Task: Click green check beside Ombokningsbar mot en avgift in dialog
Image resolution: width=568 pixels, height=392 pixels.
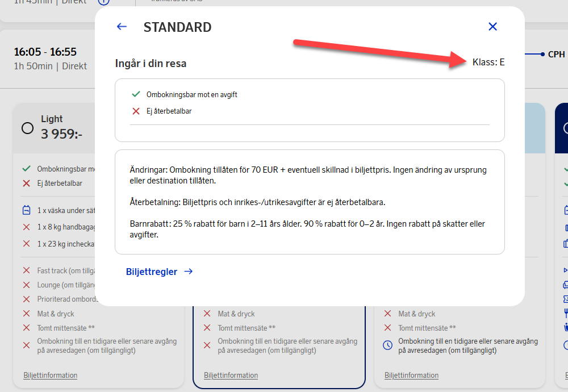Action: [136, 94]
